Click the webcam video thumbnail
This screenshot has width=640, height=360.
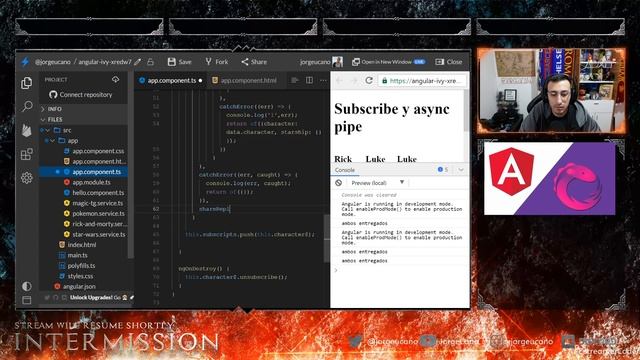[551, 91]
